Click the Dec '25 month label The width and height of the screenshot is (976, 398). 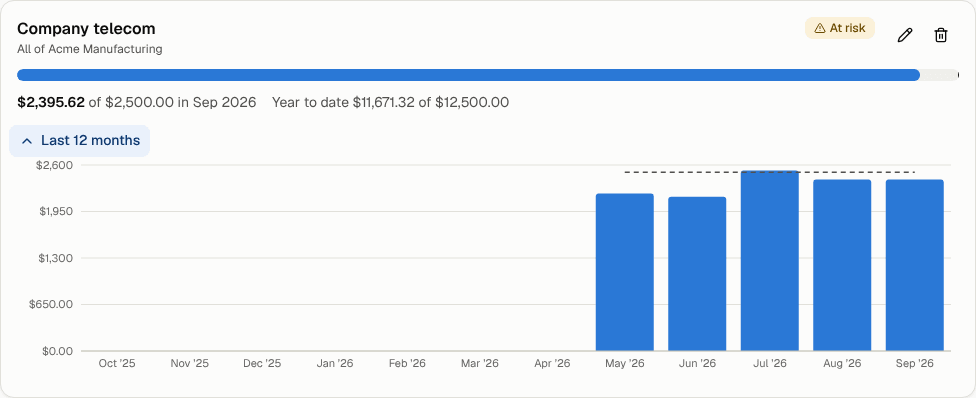tap(262, 364)
